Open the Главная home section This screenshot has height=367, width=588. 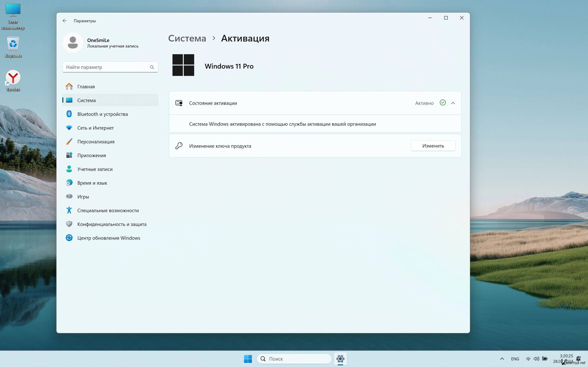pyautogui.click(x=86, y=87)
